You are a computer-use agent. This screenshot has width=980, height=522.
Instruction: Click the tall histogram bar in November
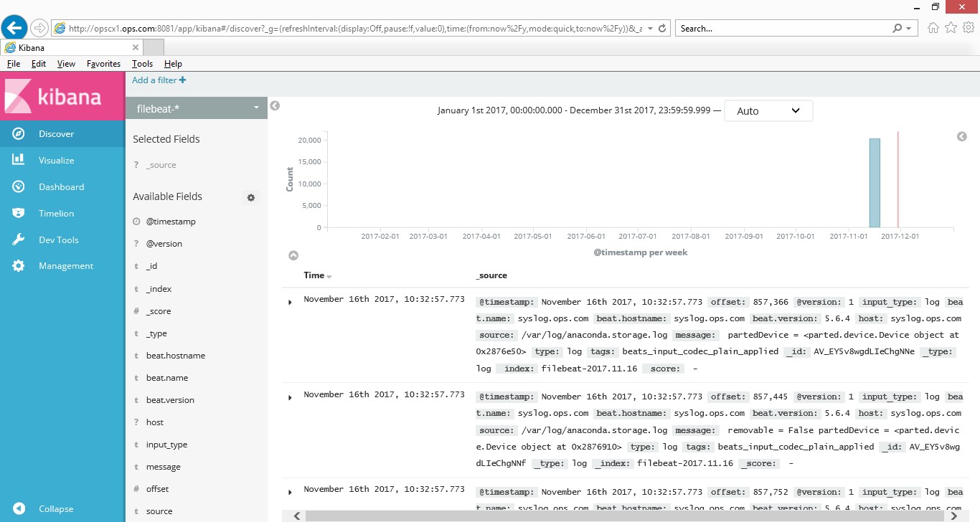coord(874,184)
